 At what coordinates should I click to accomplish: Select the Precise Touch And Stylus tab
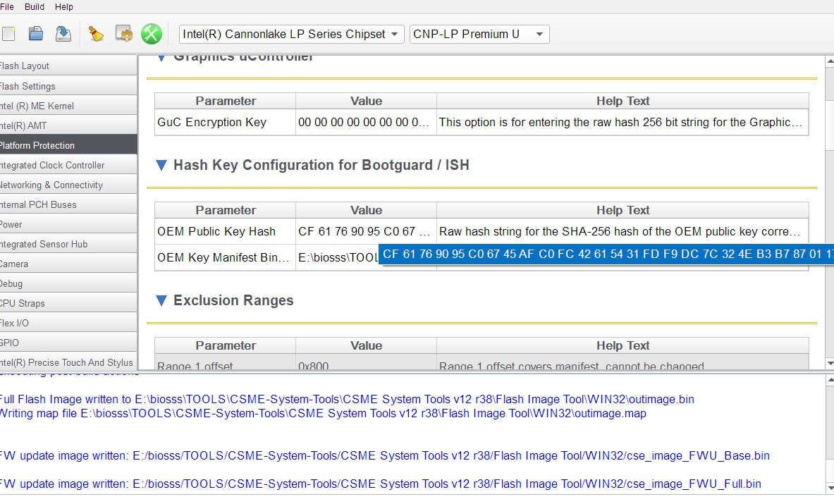(x=68, y=362)
